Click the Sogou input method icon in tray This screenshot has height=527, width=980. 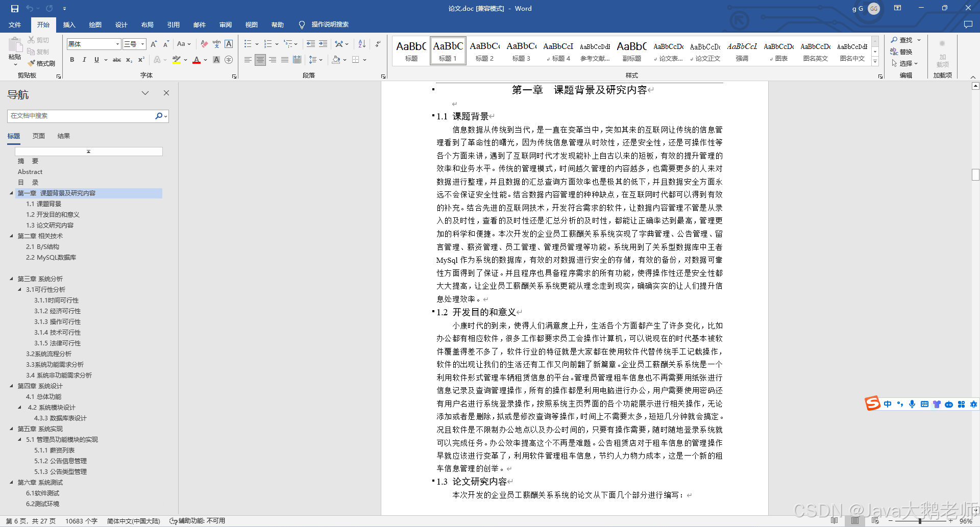click(872, 404)
